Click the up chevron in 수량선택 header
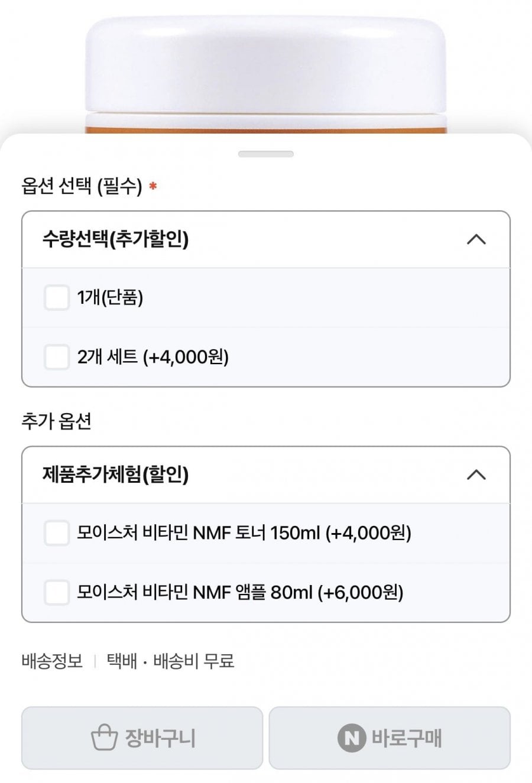The image size is (532, 783). (x=476, y=239)
